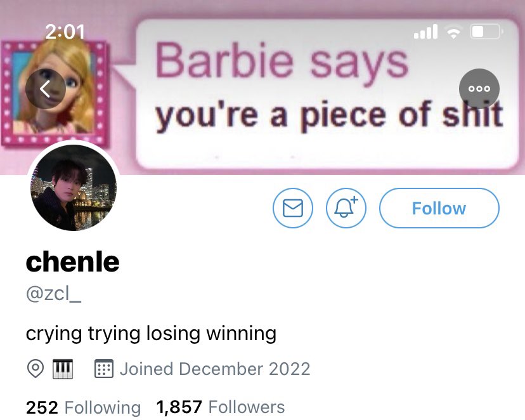
Task: Tap the back arrow button
Action: click(46, 89)
